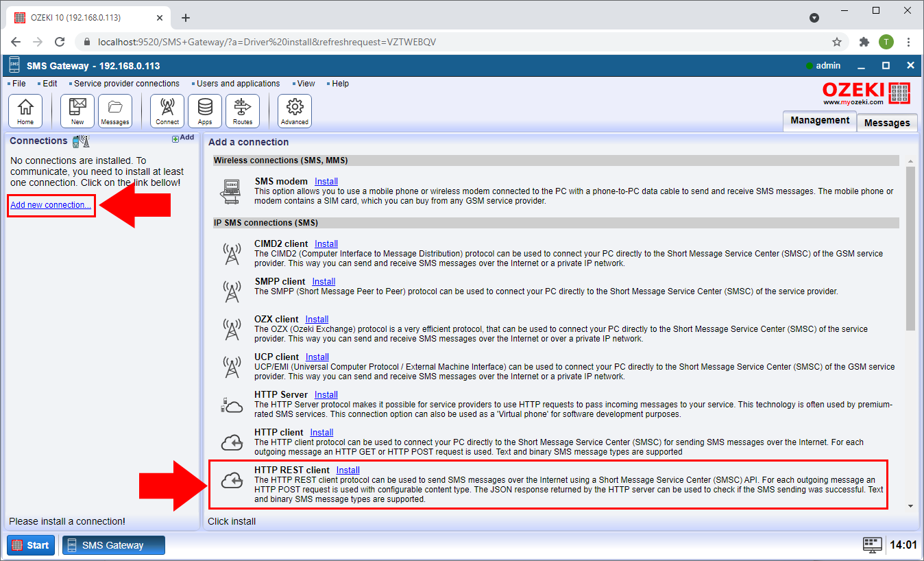Viewport: 924px width, 561px height.
Task: Open the View menu
Action: 306,84
